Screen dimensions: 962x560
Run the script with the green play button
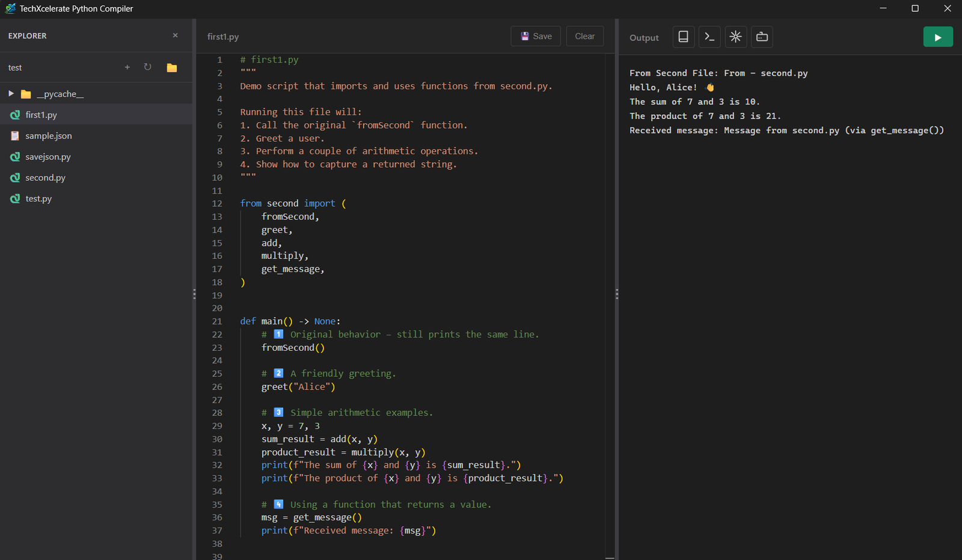(938, 37)
